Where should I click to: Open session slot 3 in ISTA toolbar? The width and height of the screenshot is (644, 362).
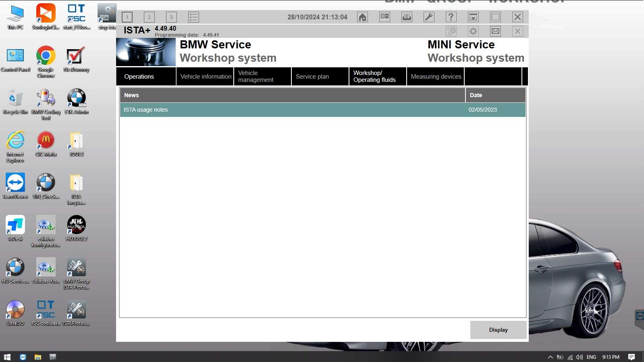click(x=171, y=17)
